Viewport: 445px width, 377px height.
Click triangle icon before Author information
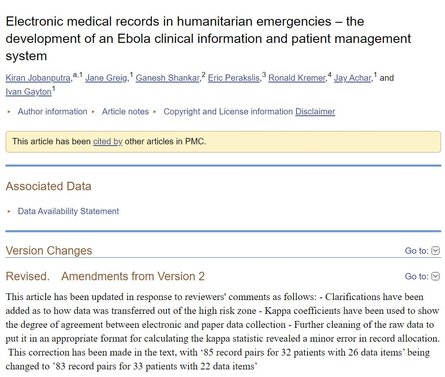pos(9,112)
